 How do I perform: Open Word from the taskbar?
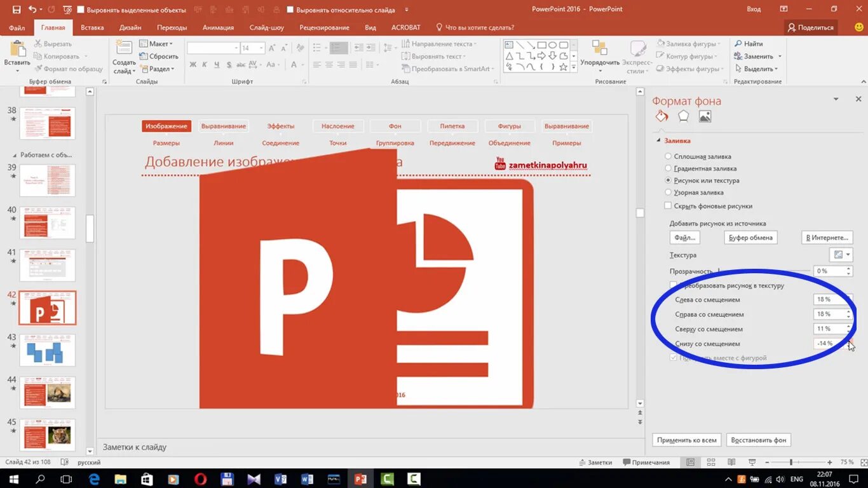(307, 478)
